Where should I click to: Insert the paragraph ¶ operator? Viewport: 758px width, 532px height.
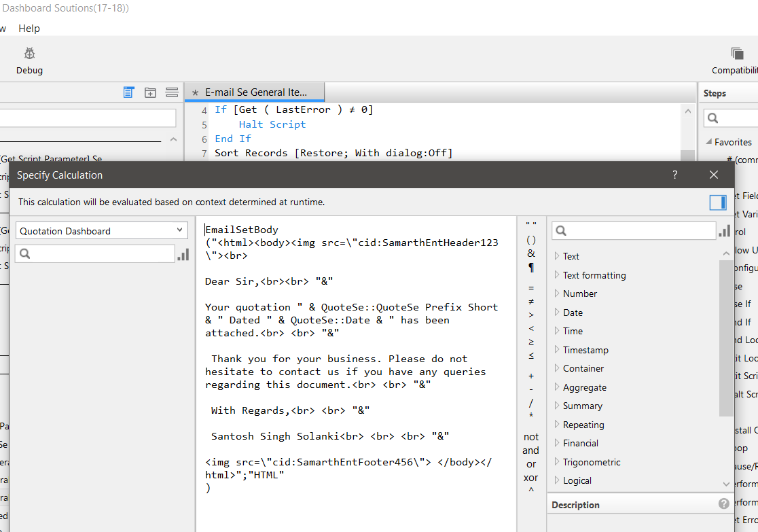(531, 268)
